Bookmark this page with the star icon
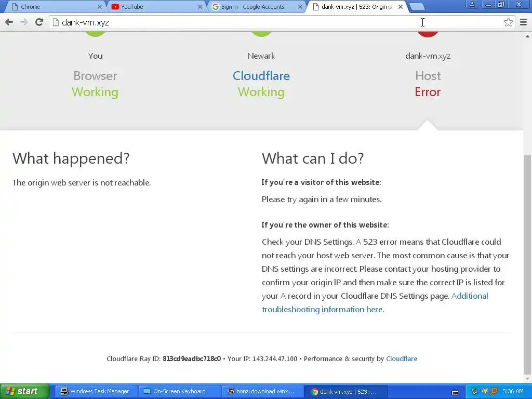Image resolution: width=532 pixels, height=399 pixels. (x=508, y=22)
